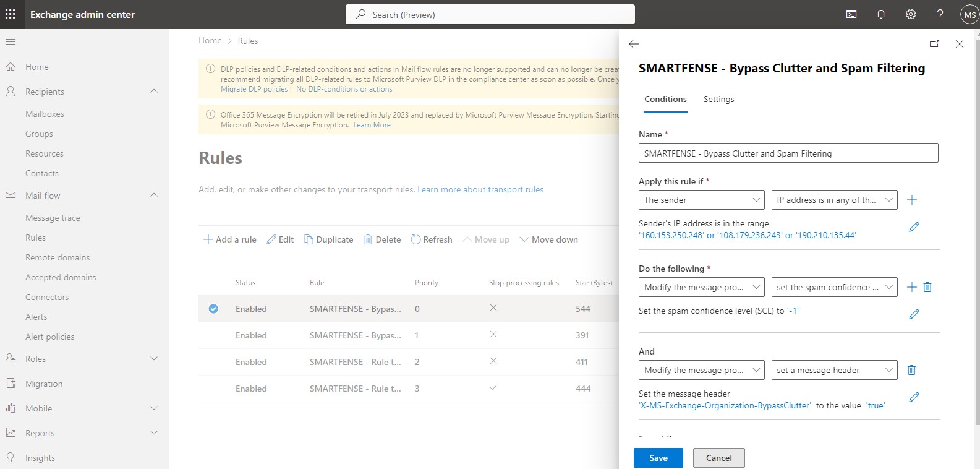Click the Roles icon in the sidebar
Image resolution: width=980 pixels, height=469 pixels.
coord(11,359)
